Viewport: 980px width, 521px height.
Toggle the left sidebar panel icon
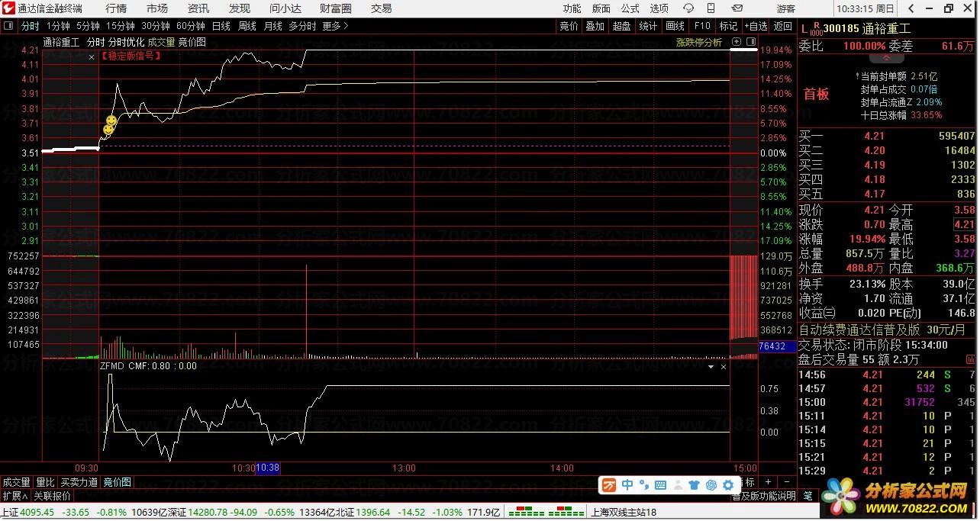tap(8, 26)
